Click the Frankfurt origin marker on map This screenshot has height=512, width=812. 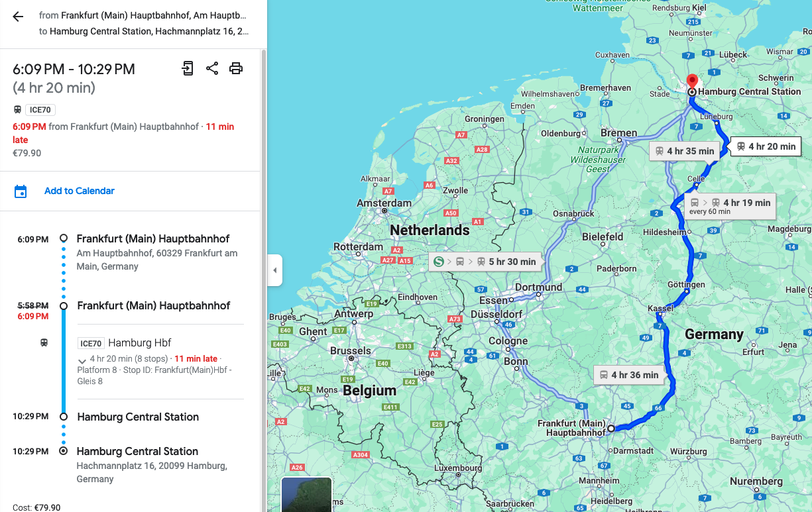point(611,429)
